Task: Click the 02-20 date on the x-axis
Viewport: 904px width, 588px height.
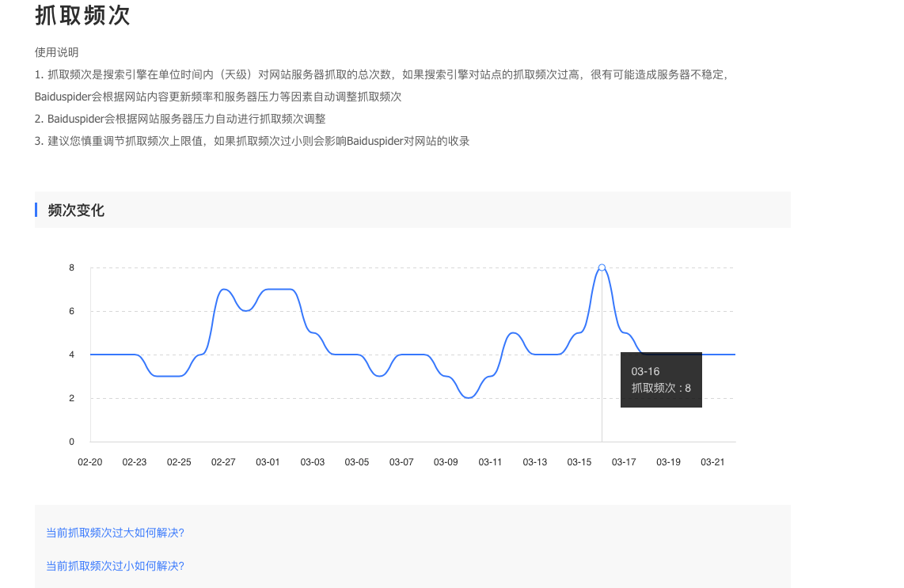Action: [x=89, y=462]
